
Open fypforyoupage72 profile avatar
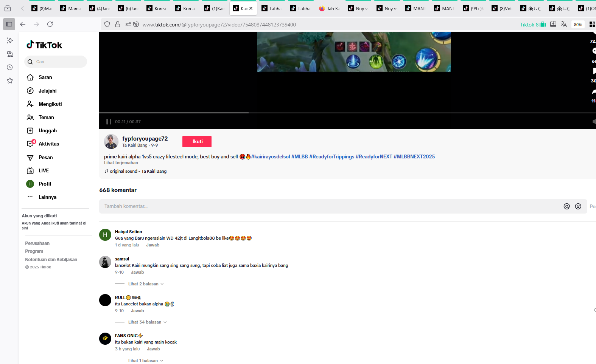tap(111, 141)
